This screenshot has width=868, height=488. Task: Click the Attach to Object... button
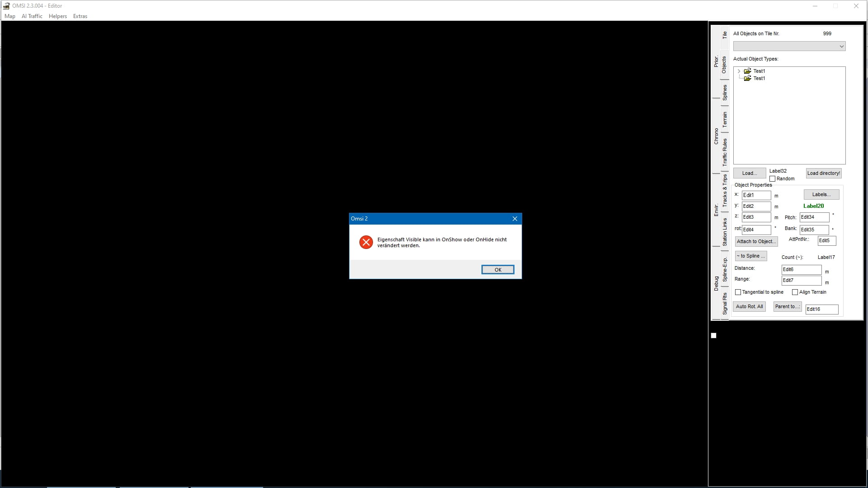pos(756,241)
